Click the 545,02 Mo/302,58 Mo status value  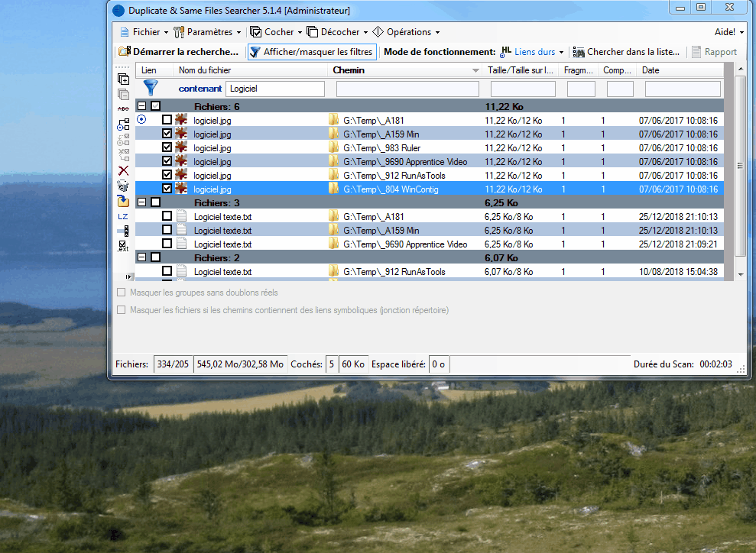click(x=240, y=364)
